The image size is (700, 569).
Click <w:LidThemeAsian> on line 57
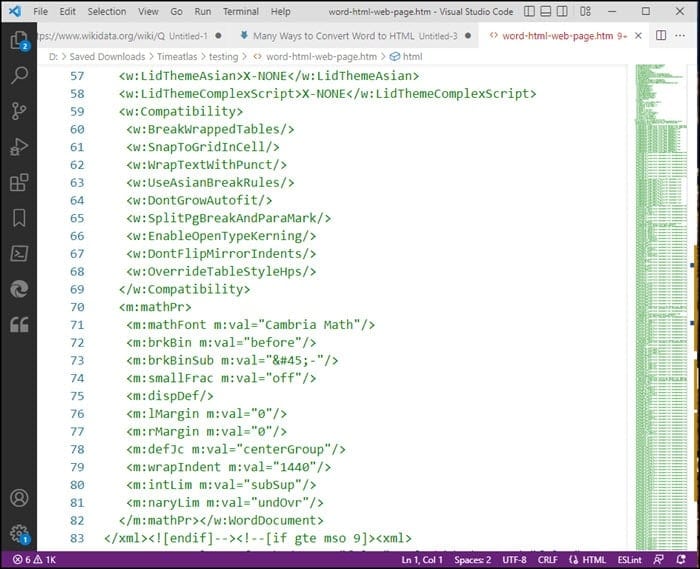[181, 76]
